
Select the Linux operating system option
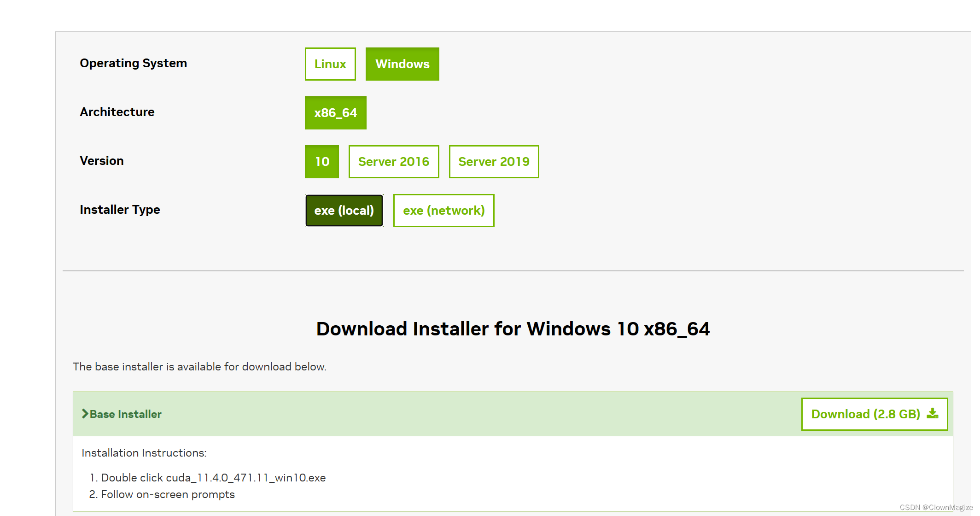point(330,63)
